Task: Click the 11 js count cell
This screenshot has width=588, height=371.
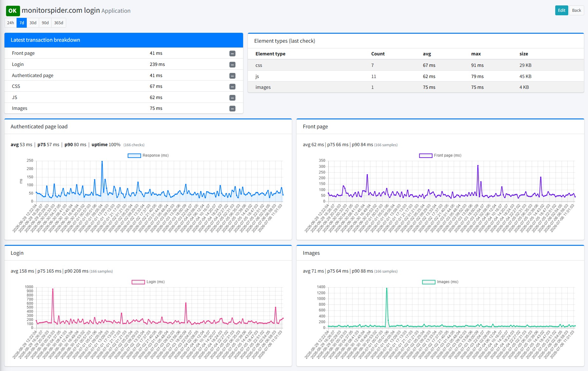Action: [374, 76]
